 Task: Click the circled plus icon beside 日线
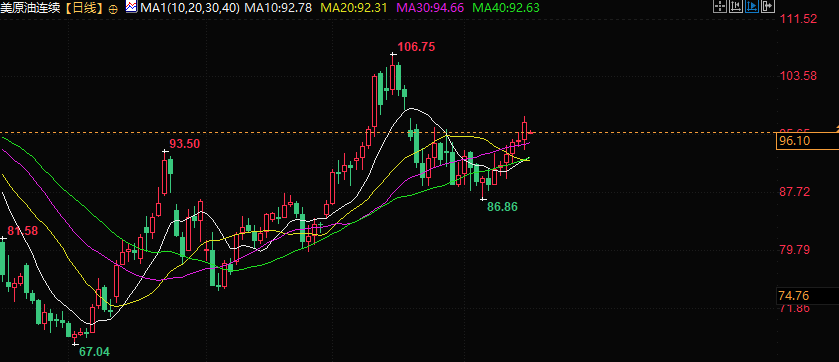pos(113,9)
